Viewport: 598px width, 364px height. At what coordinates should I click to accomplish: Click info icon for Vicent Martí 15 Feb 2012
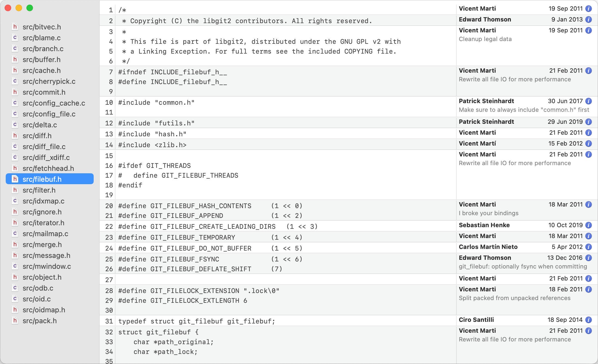click(x=589, y=144)
